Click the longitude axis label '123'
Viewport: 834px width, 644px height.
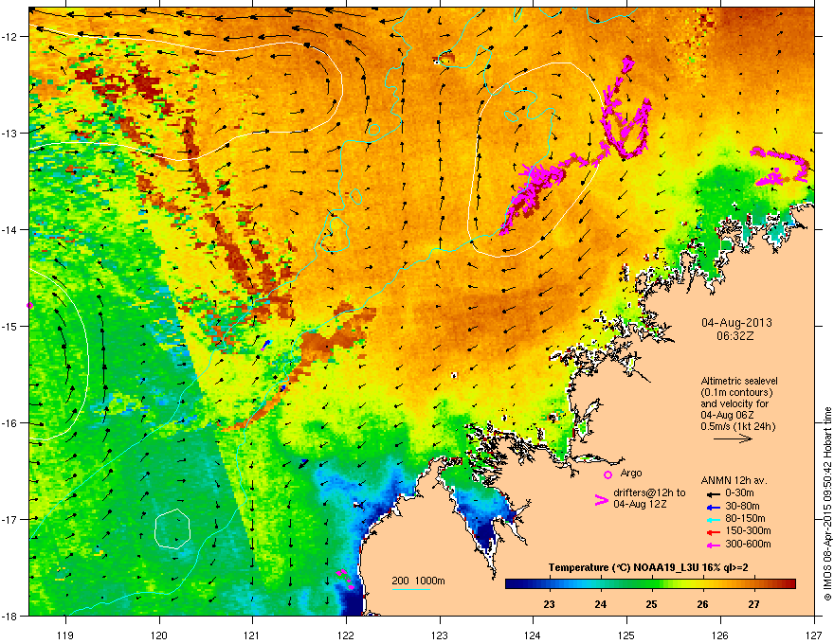(x=440, y=635)
